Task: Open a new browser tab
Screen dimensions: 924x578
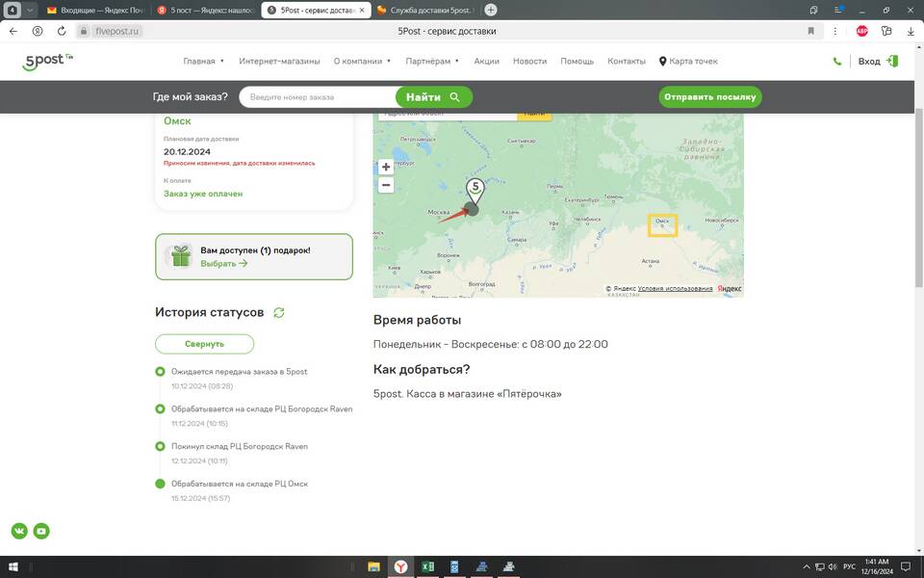Action: pos(490,10)
